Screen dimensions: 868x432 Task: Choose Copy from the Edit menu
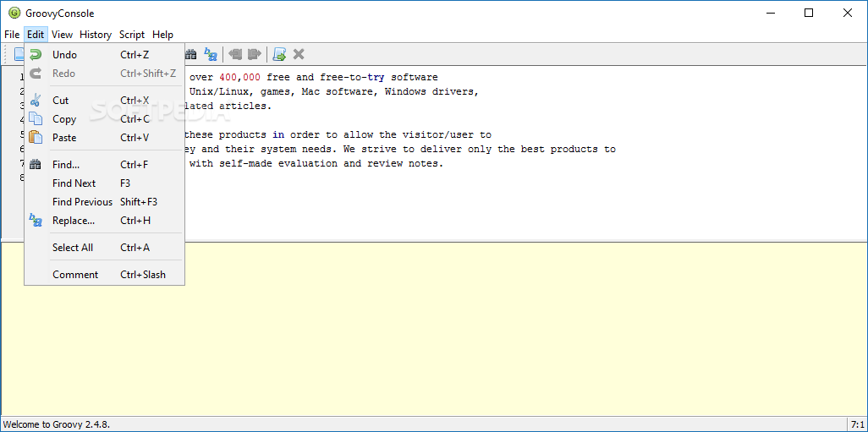pyautogui.click(x=104, y=119)
